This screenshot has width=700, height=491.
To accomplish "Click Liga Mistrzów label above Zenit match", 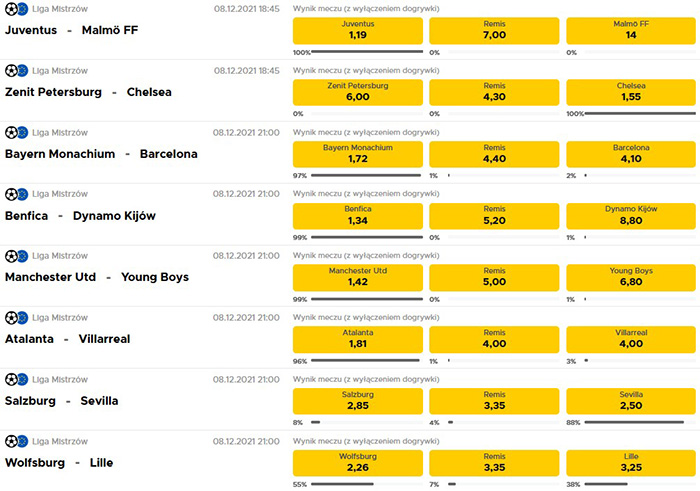I will coord(60,71).
